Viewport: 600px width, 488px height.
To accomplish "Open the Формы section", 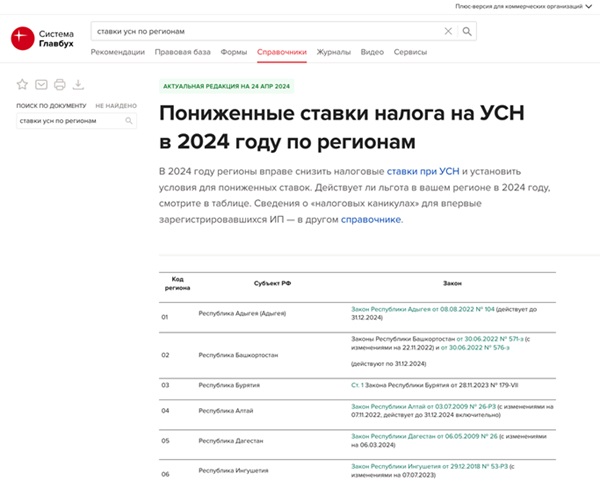I will coord(233,51).
